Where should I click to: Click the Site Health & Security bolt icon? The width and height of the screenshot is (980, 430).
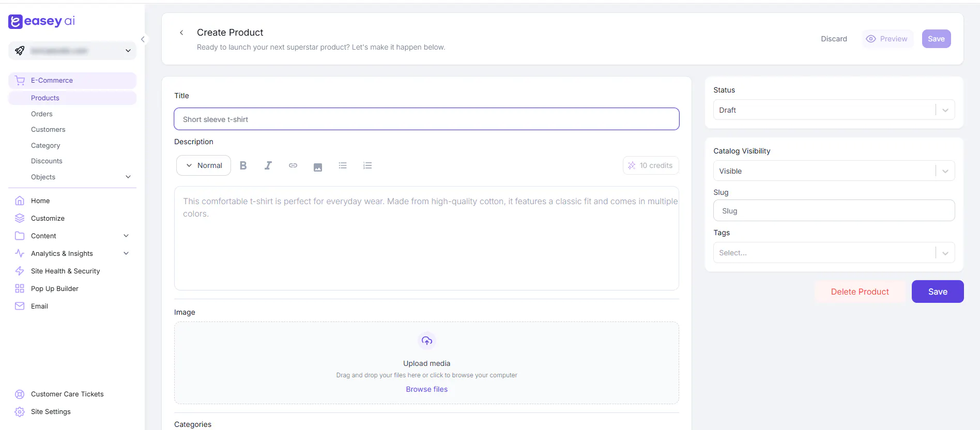pos(20,271)
